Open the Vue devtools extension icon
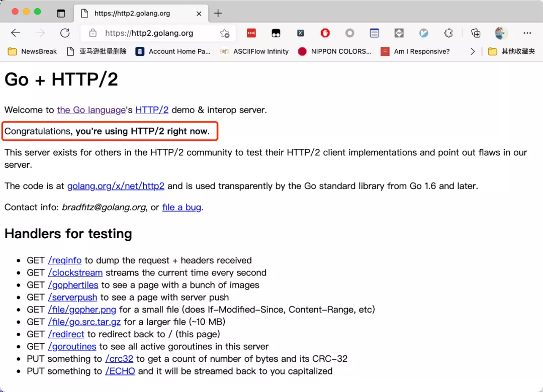The height and width of the screenshot is (392, 543). pos(423,33)
